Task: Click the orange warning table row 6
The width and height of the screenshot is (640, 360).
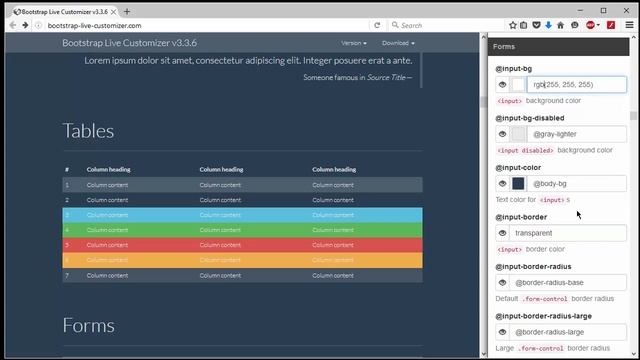Action: (x=242, y=260)
